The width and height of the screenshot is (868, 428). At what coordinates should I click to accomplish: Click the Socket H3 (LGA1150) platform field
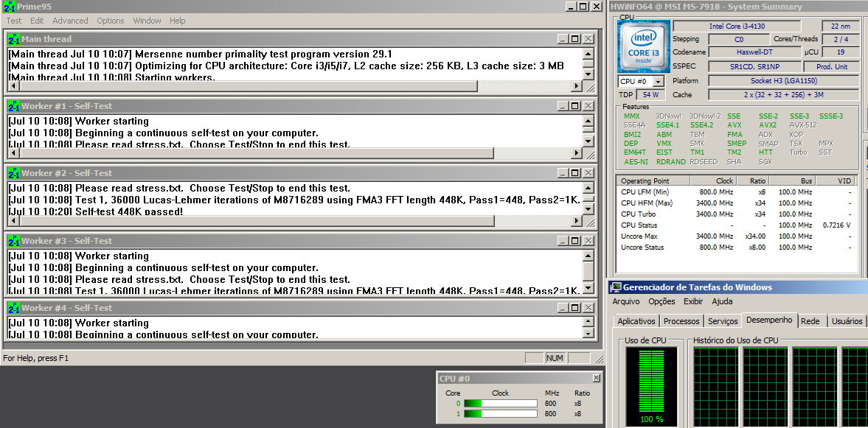(x=785, y=81)
